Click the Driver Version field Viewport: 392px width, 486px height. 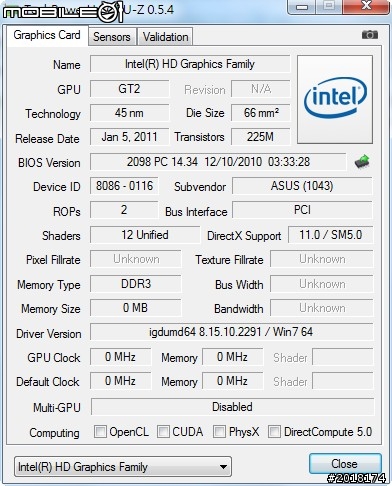click(x=231, y=332)
